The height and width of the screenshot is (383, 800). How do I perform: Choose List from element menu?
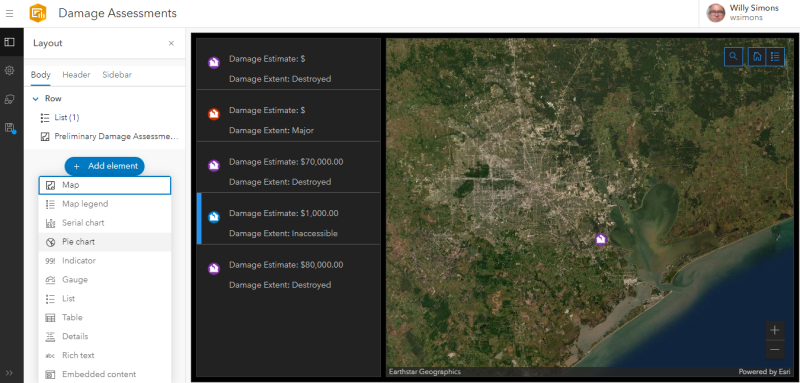(105, 298)
